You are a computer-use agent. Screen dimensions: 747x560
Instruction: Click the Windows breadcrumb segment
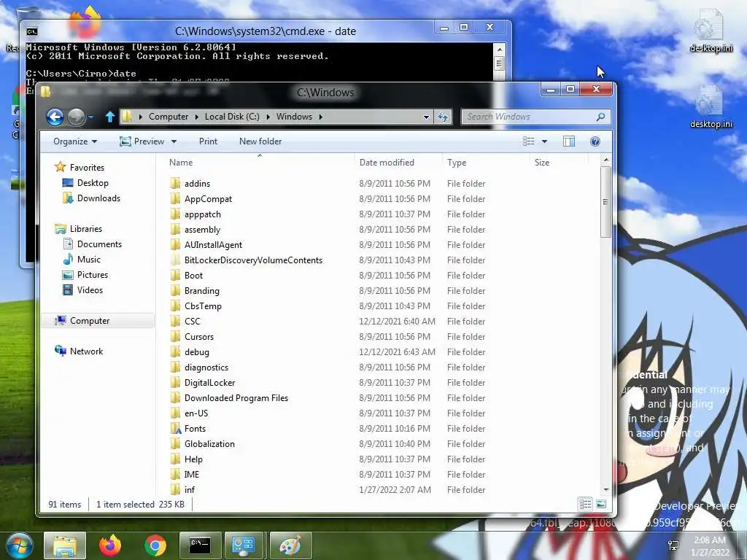(x=295, y=117)
